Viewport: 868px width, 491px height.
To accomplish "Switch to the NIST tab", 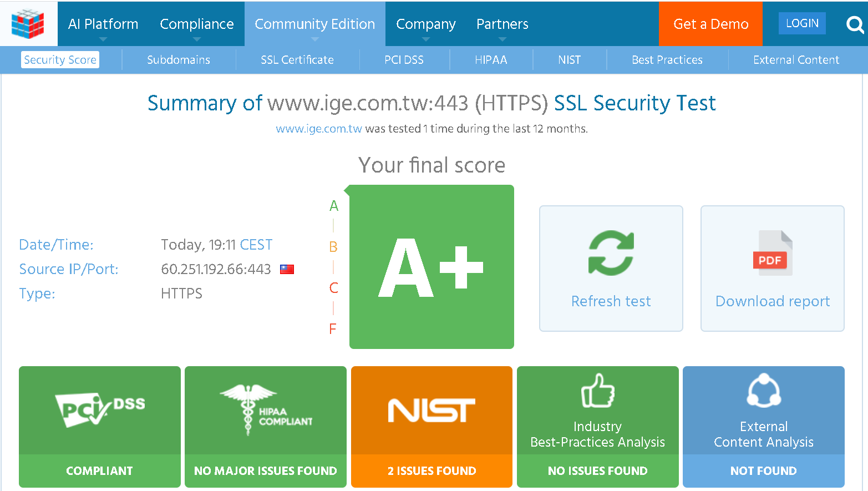I will click(570, 60).
